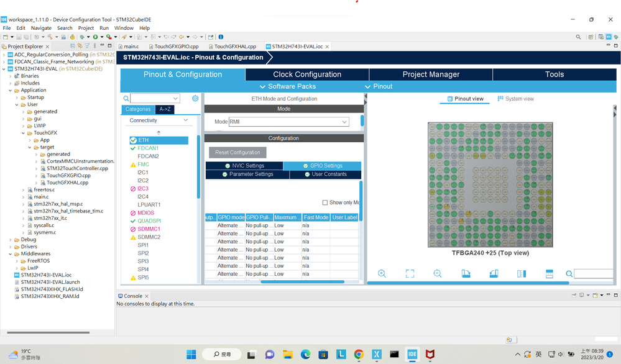Click the TFBGA240 chip pinout diagram
The width and height of the screenshot is (621, 364).
click(490, 184)
